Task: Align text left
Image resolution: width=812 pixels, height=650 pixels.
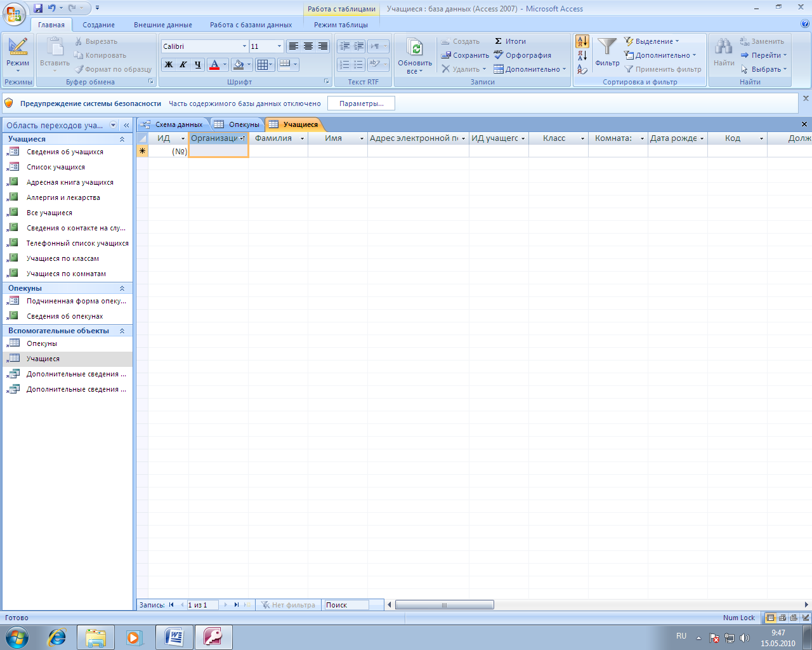Action: 293,46
